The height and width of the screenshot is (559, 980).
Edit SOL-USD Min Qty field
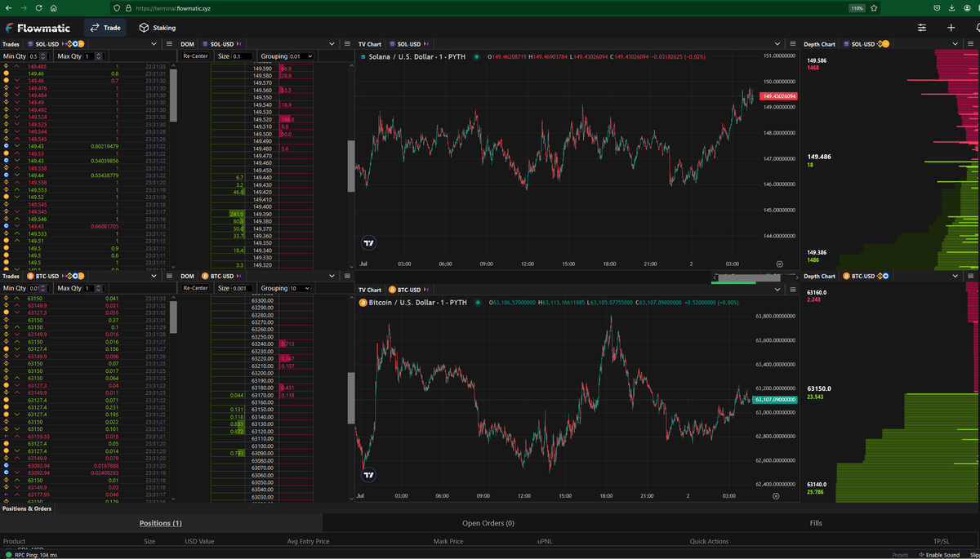click(38, 56)
